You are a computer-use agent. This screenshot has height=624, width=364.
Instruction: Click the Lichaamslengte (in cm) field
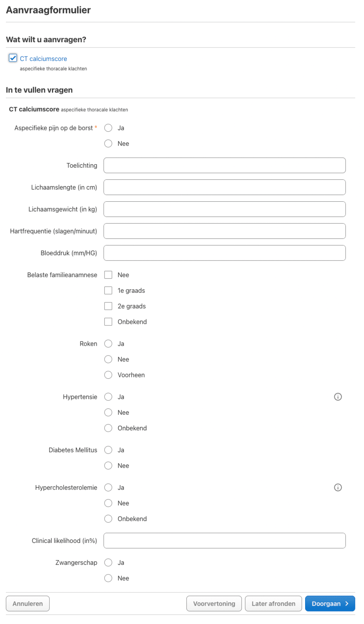tap(224, 187)
